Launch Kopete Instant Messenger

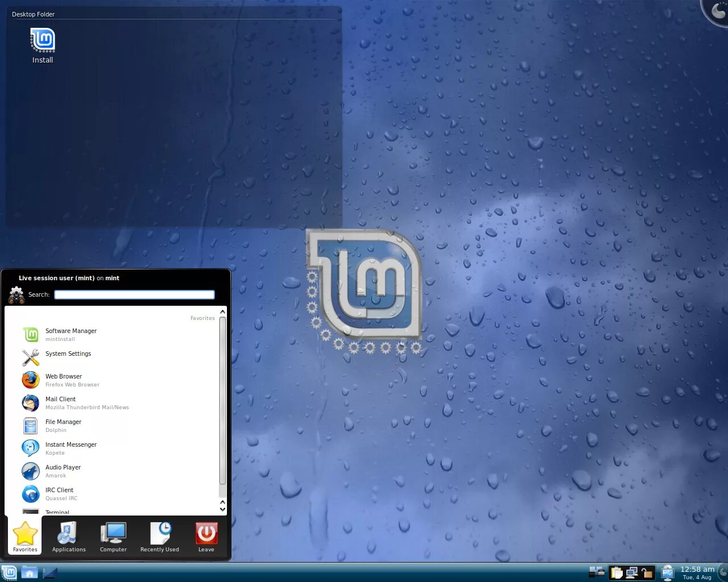tap(118, 448)
